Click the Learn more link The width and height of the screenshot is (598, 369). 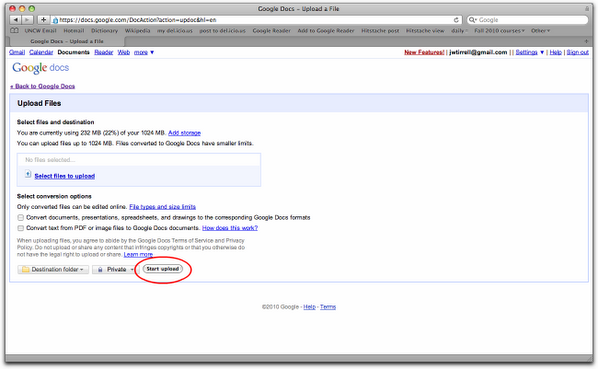pos(138,254)
